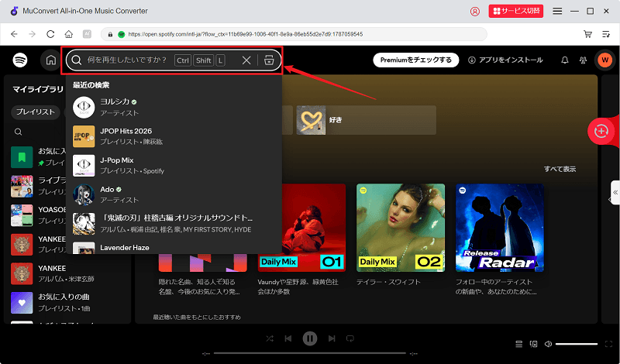Open the Browse icon in the search bar

[x=269, y=60]
